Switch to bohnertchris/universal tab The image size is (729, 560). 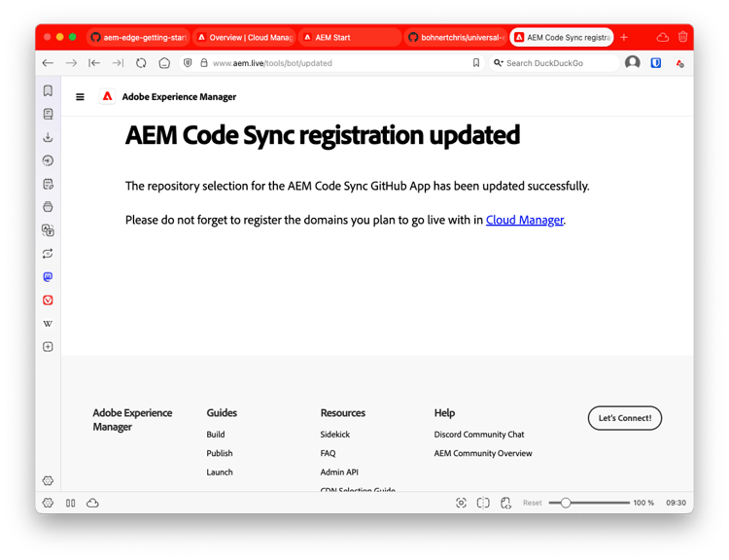(x=456, y=37)
